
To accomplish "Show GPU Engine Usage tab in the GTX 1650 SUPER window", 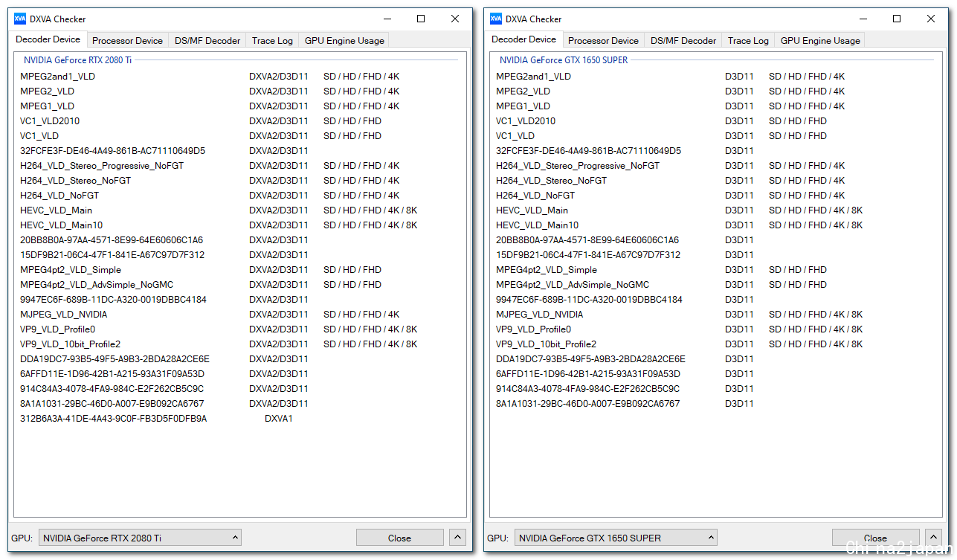I will 820,41.
